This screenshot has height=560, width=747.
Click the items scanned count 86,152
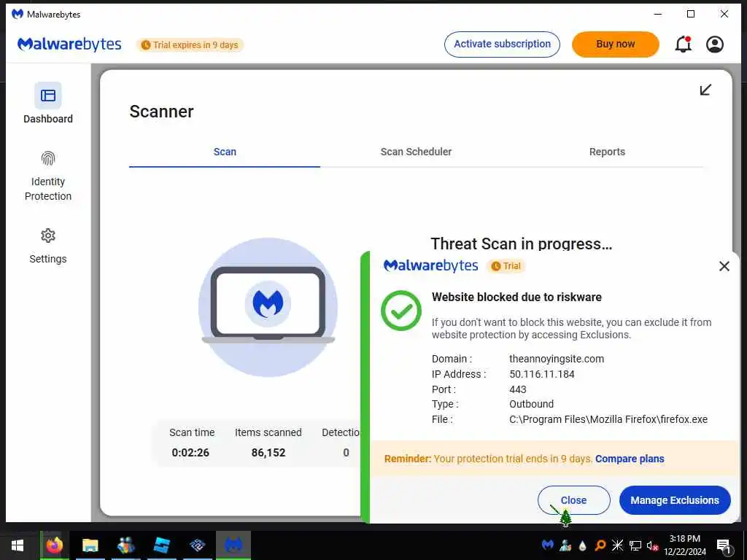pyautogui.click(x=268, y=452)
